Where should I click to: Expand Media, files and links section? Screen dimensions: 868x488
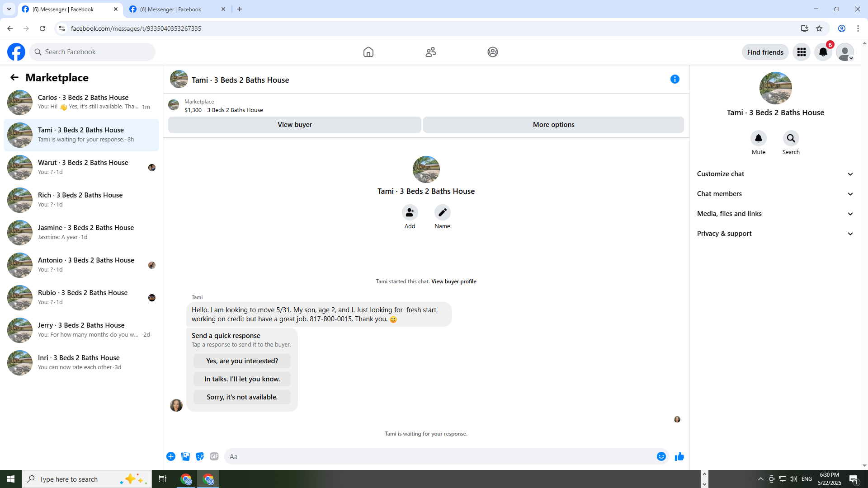click(775, 214)
